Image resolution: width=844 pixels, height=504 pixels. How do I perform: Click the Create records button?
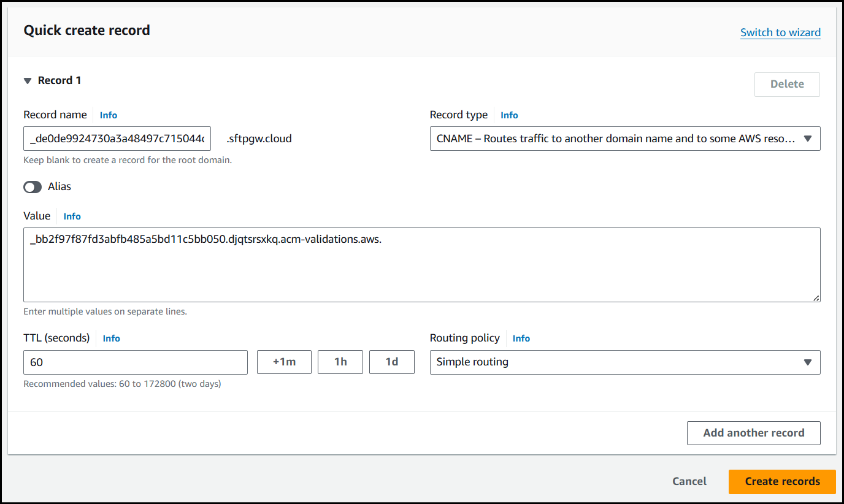tap(782, 481)
